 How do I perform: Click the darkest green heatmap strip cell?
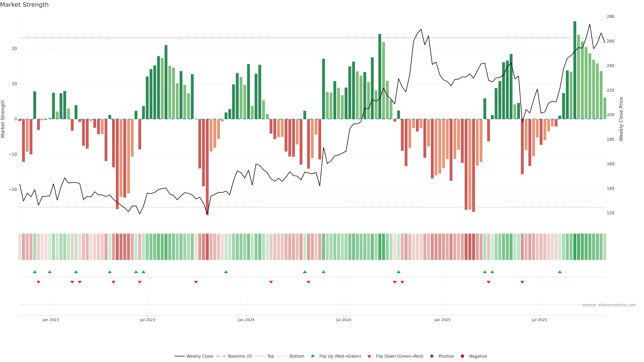[575, 247]
